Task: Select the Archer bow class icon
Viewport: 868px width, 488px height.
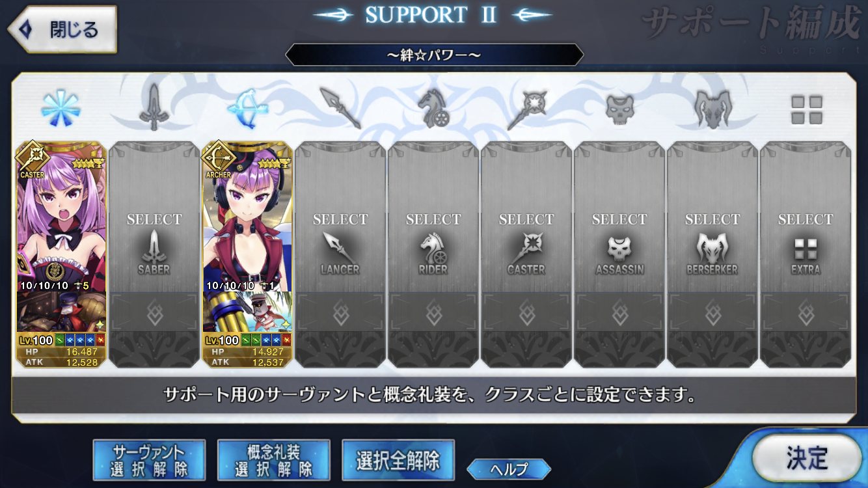Action: tap(247, 109)
